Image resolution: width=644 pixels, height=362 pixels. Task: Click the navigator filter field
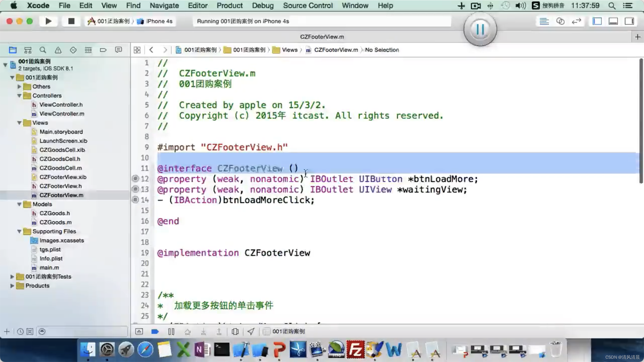(82, 332)
